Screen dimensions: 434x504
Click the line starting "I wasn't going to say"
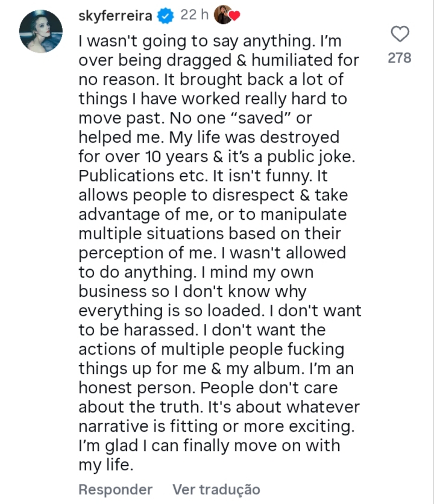pyautogui.click(x=211, y=41)
